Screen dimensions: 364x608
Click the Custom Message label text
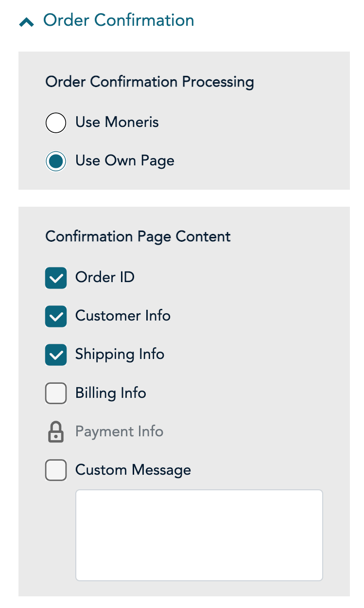point(133,470)
